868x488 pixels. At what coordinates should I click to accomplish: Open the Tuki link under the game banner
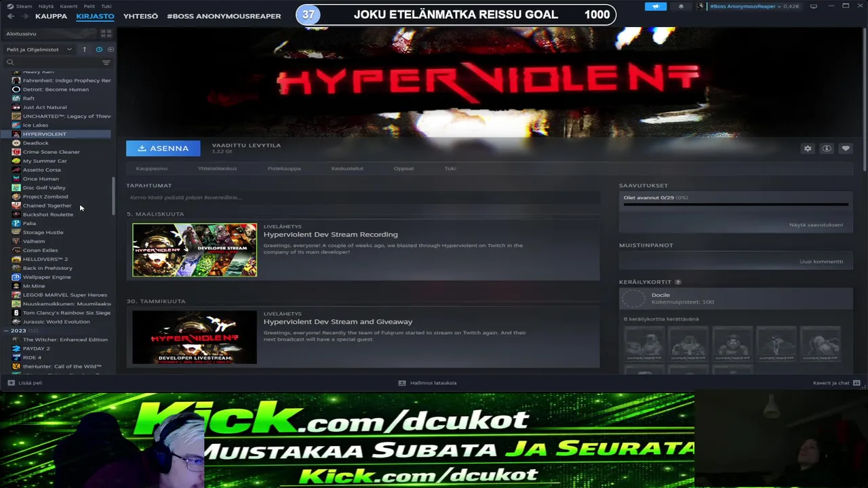coord(450,169)
